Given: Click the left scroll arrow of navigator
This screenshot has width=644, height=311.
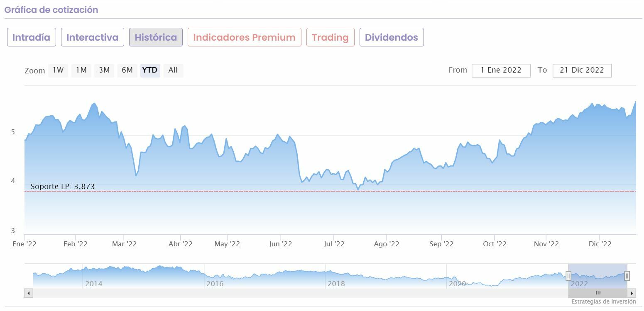Looking at the screenshot, I should click(x=29, y=293).
